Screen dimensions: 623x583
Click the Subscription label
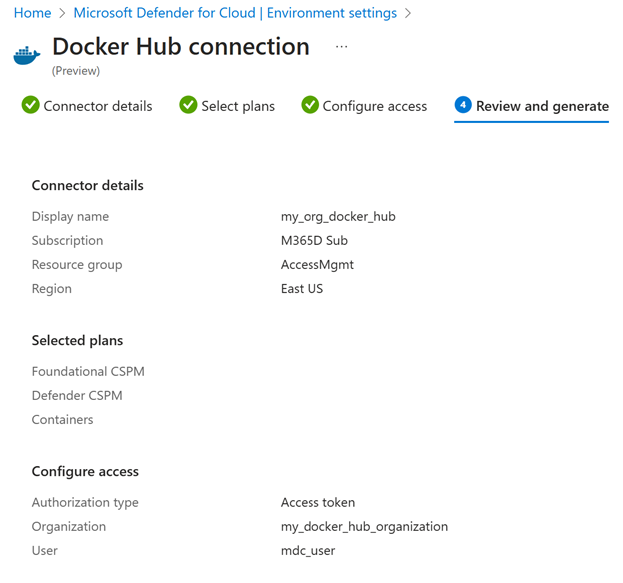pos(68,241)
